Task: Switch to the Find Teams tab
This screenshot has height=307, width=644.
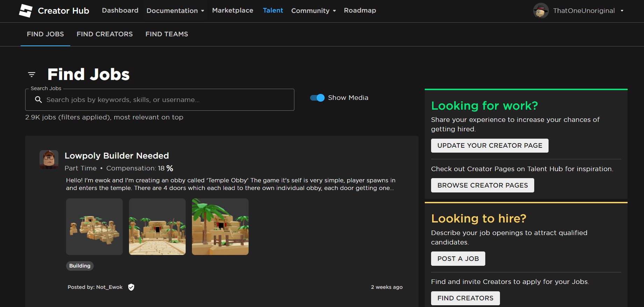Action: pyautogui.click(x=167, y=34)
